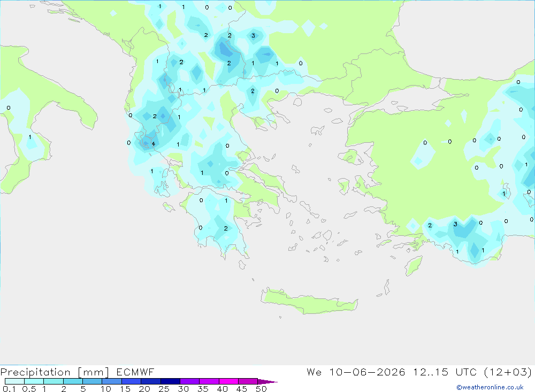
Task: Select the 35–40 mm purple legend swatch
Action: point(209,381)
